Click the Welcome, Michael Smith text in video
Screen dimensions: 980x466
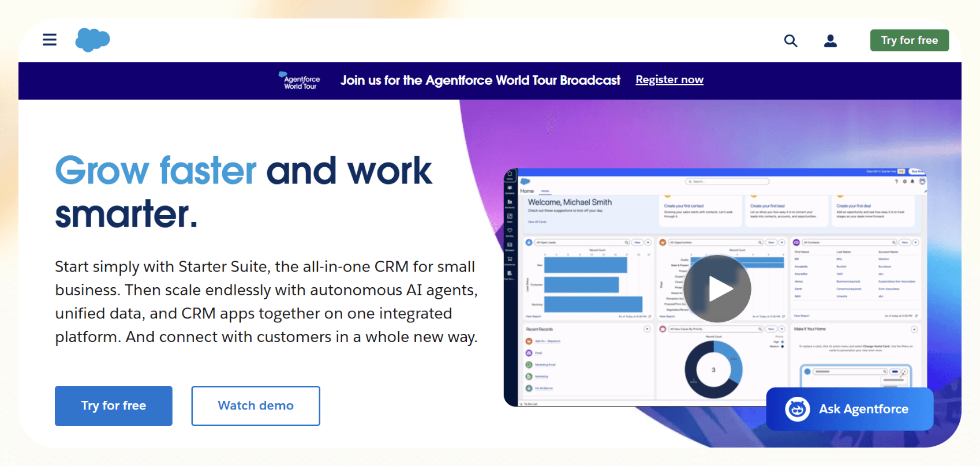(570, 202)
